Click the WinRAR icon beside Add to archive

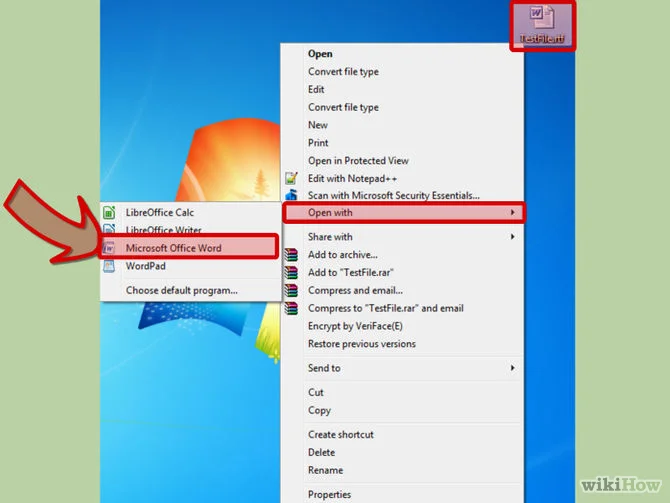tap(291, 255)
